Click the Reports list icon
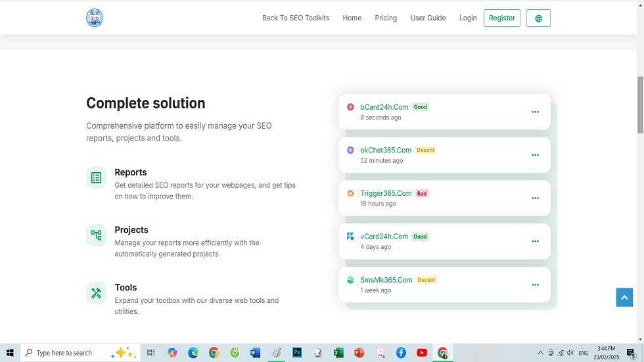Screen dimensions: 644x362 [96, 177]
